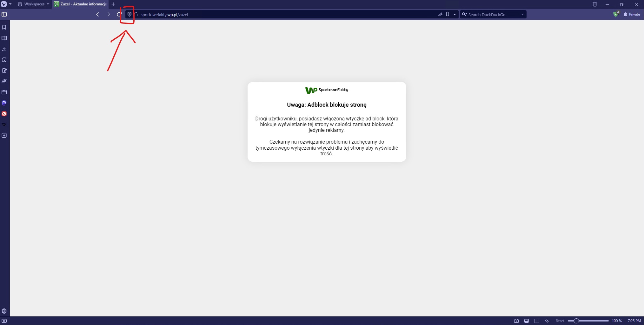Expand the bookmark dropdown in the address bar
644x325 pixels.
455,14
